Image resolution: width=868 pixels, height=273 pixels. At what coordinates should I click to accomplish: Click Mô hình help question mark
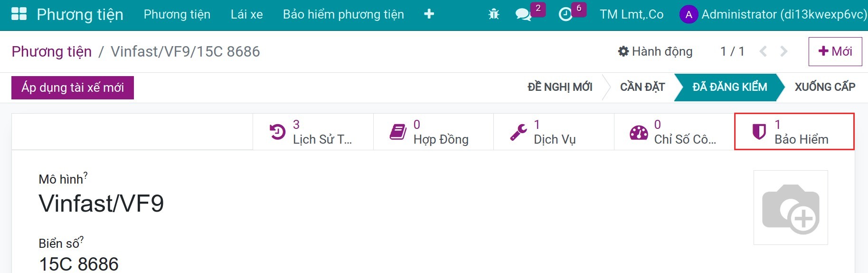pyautogui.click(x=85, y=175)
